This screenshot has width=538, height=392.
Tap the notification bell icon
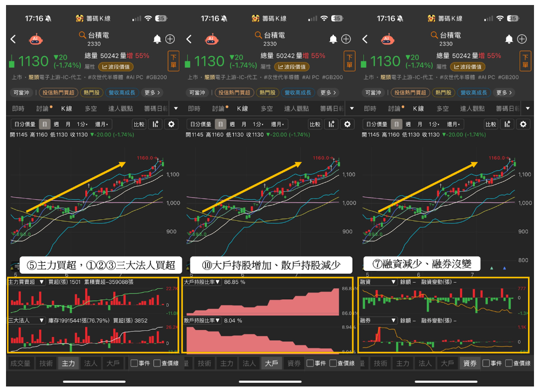157,39
